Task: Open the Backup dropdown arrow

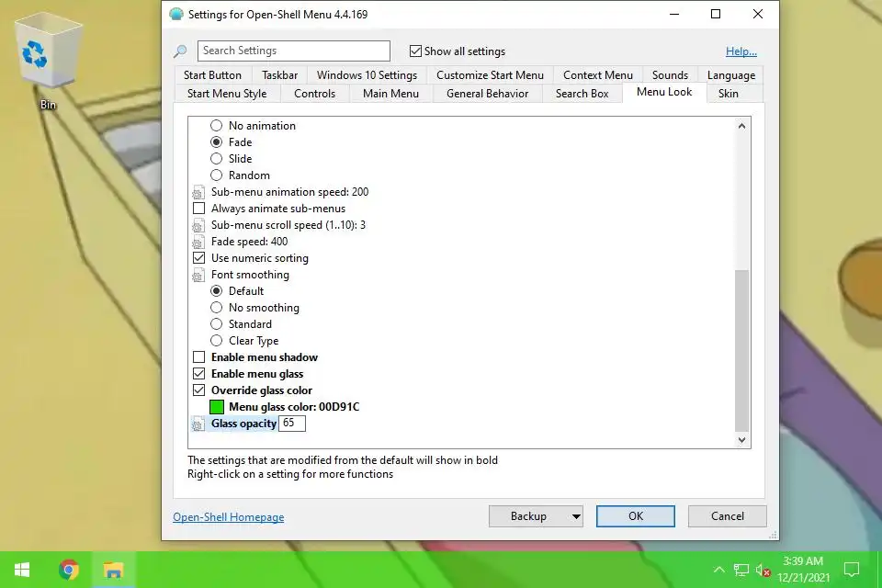Action: (x=576, y=516)
